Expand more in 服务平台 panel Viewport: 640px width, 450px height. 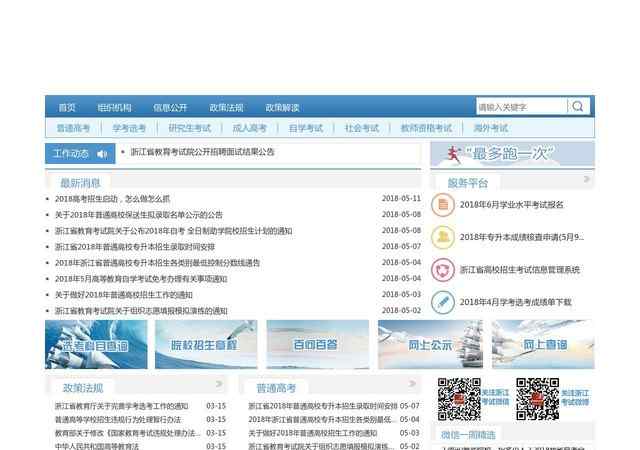[588, 180]
